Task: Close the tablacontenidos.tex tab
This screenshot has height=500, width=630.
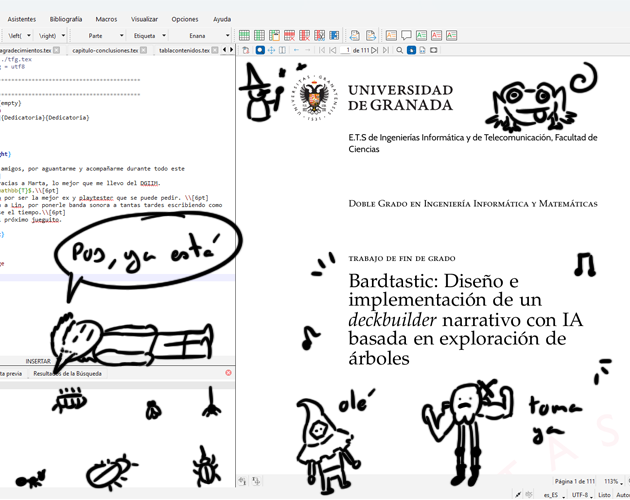Action: coord(215,50)
